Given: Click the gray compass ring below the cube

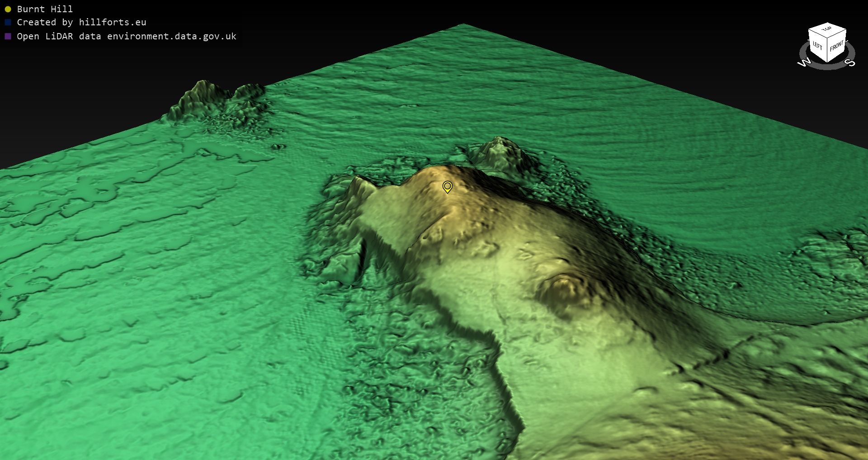Looking at the screenshot, I should point(827,66).
